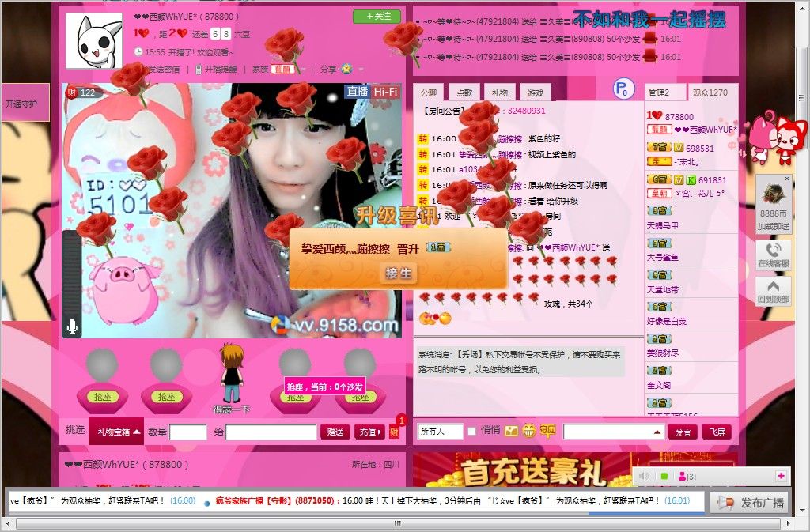Image resolution: width=810 pixels, height=532 pixels.
Task: Switch to the 公聊 chat tab
Action: [x=428, y=92]
